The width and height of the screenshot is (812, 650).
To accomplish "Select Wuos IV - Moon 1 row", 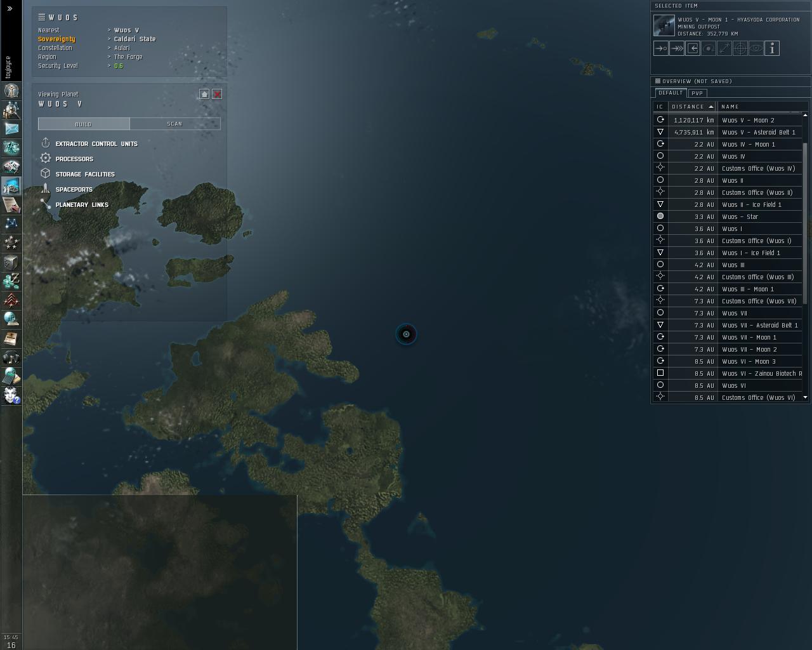I will tap(728, 144).
